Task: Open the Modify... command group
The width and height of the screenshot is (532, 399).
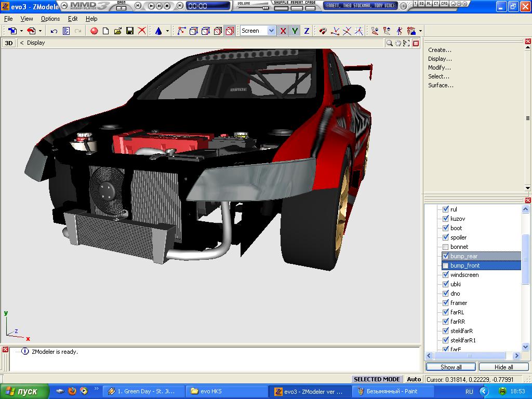Action: [439, 68]
